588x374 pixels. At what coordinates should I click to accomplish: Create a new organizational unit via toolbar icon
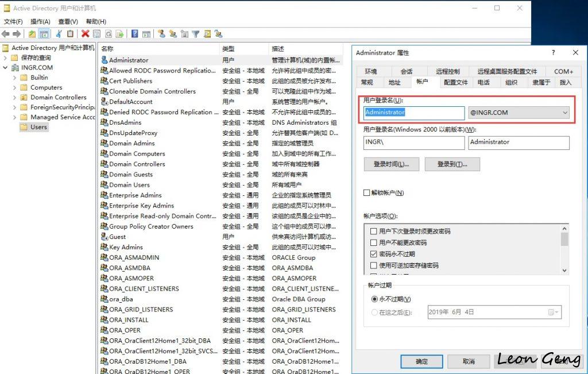click(184, 34)
